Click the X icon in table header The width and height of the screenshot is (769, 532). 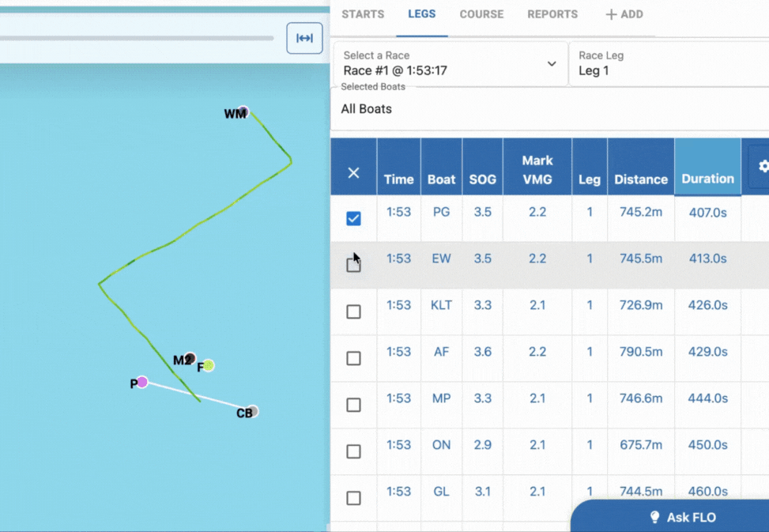tap(353, 172)
